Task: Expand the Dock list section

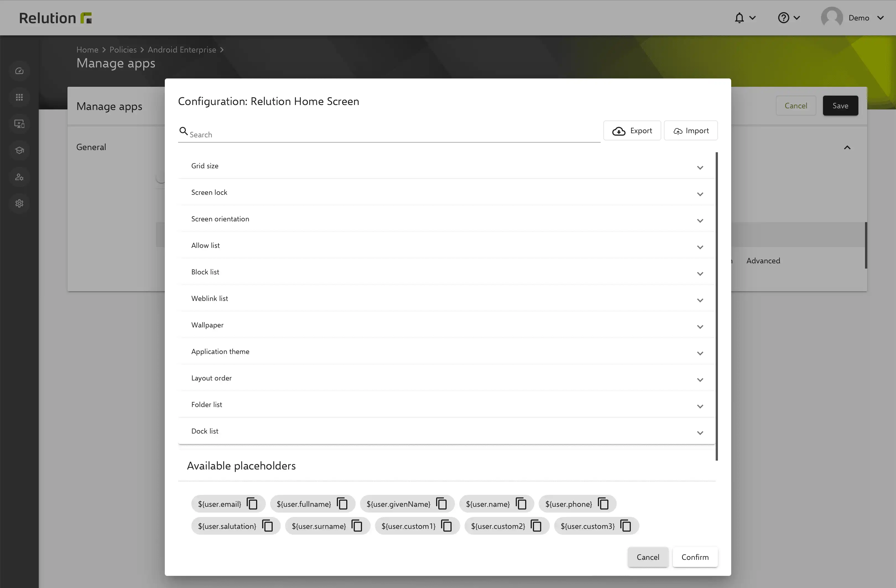Action: [x=447, y=431]
